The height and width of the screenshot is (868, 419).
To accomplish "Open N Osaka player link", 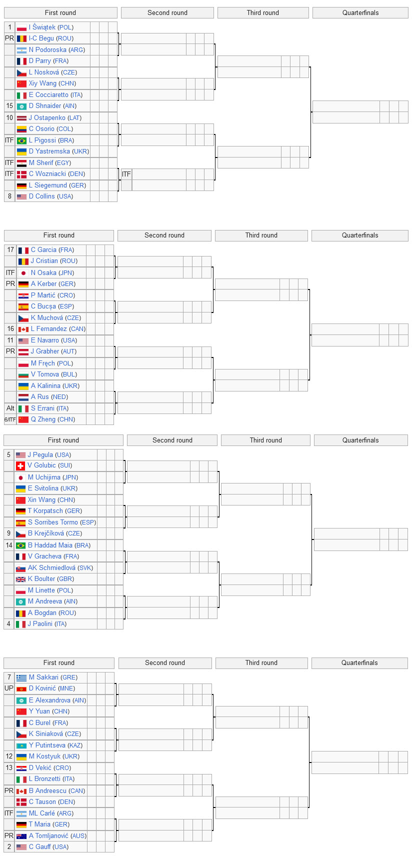I will (43, 273).
